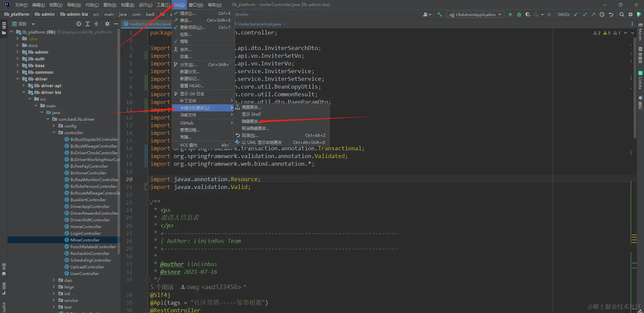This screenshot has height=313, width=644.
Task: Open Search Everywhere with the magnifier icon
Action: [622, 14]
